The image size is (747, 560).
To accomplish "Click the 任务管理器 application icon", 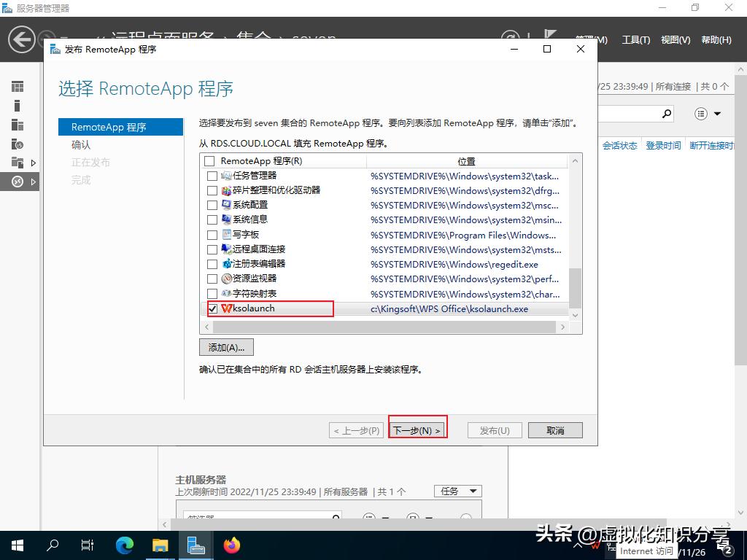I will pos(228,176).
